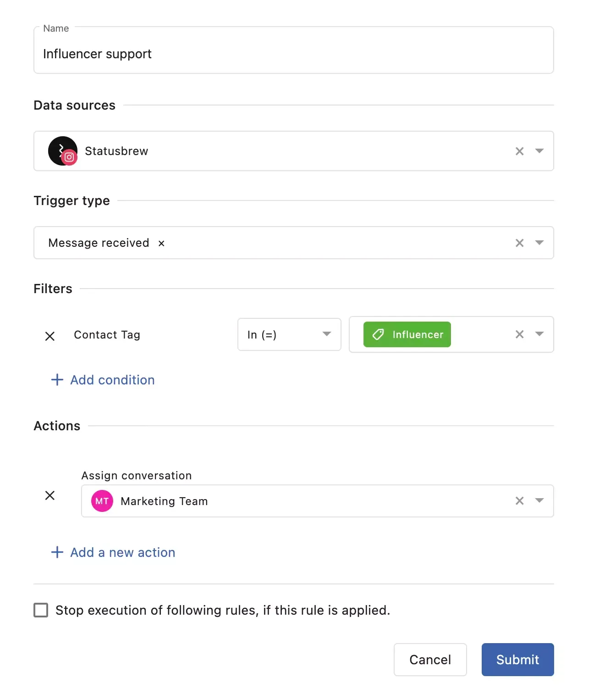Click the Name input field
594x700 pixels.
pos(293,54)
